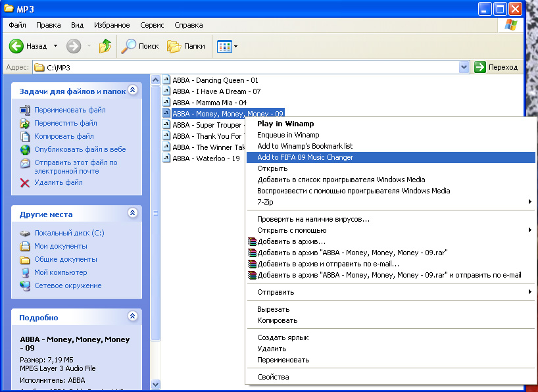This screenshot has height=392, width=538.
Task: Click the green Back arrow icon
Action: click(16, 46)
